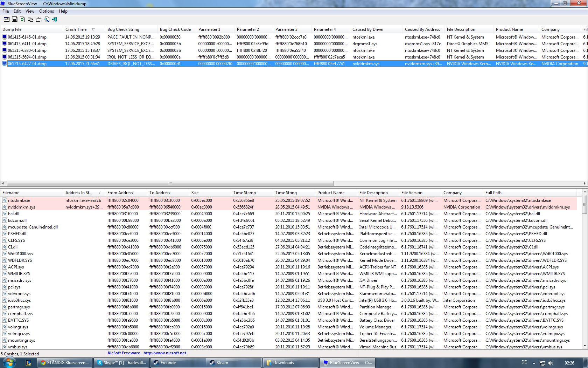Screen dimensions: 588x368
Task: Click the Save Selected Items floppy icon
Action: coord(15,19)
